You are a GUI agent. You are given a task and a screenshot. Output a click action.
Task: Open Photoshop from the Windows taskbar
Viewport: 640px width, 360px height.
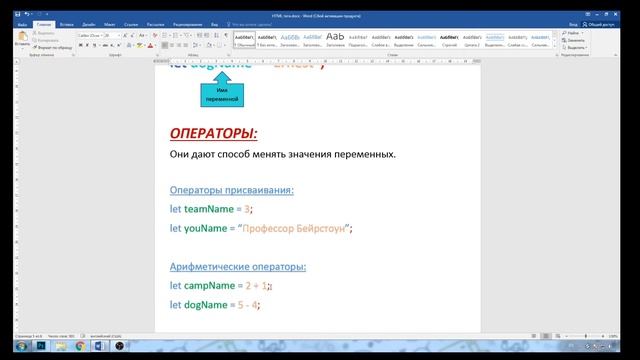coord(41,346)
